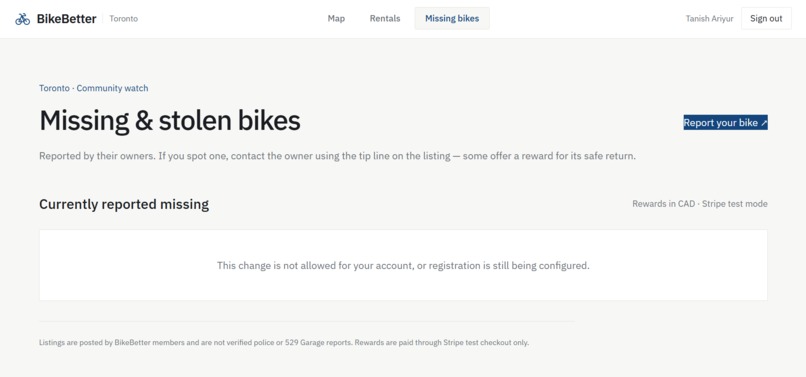806x377 pixels.
Task: Click the Missing & stolen bikes heading
Action: pyautogui.click(x=170, y=121)
